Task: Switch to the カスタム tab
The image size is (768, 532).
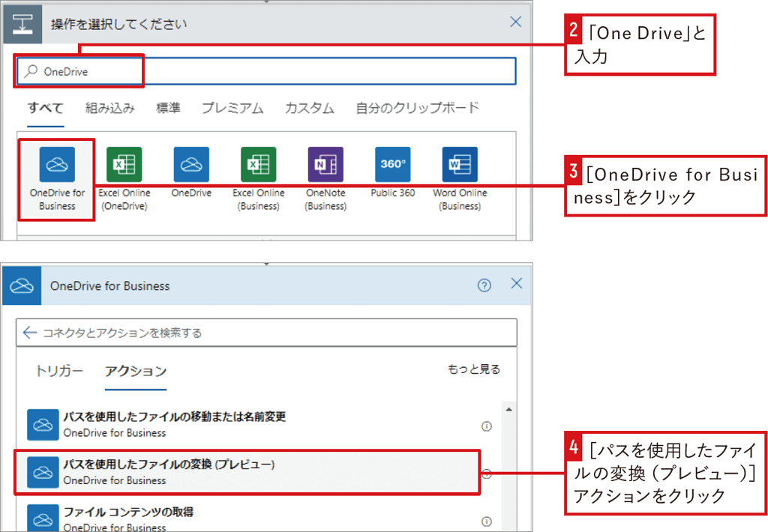Action: click(308, 107)
